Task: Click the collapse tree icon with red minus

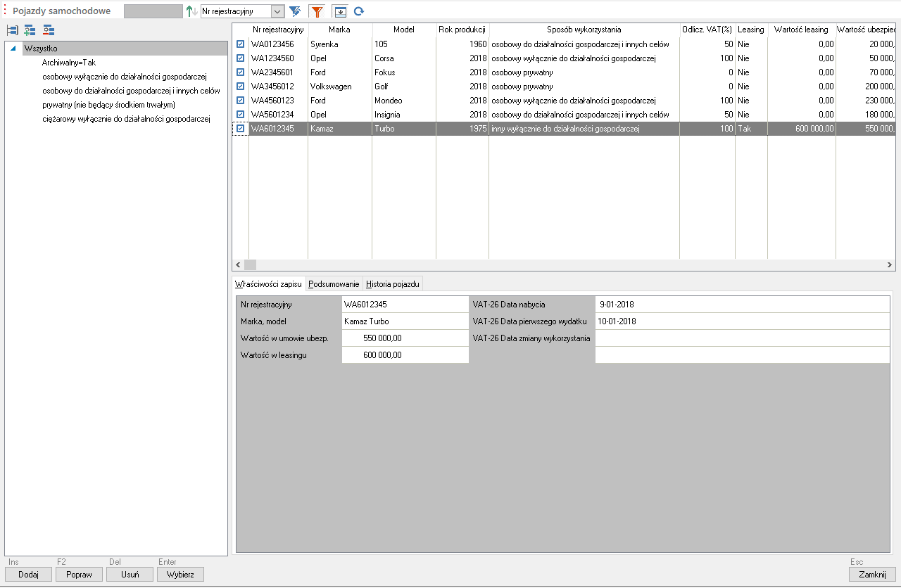Action: pos(48,30)
